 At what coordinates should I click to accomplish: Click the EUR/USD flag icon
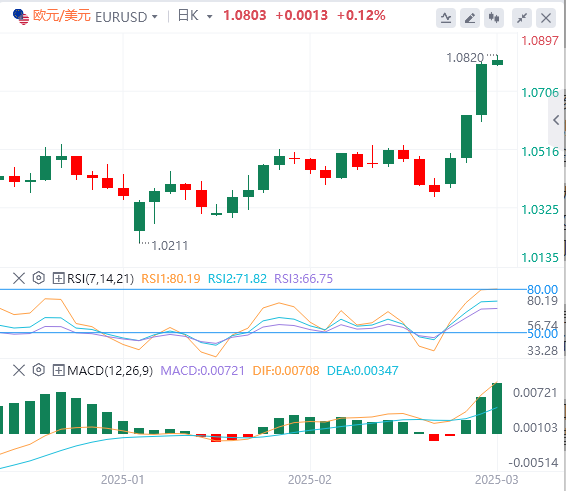coord(21,17)
